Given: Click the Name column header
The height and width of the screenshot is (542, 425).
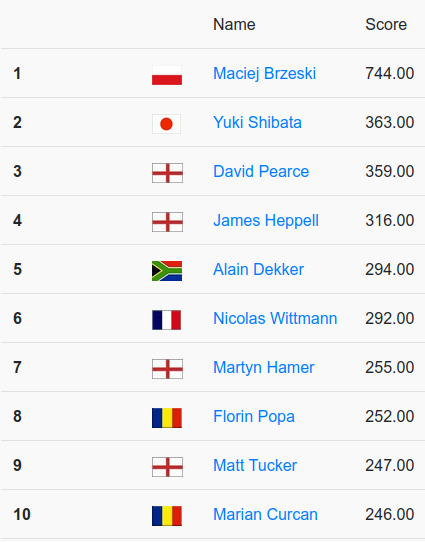Looking at the screenshot, I should [234, 25].
